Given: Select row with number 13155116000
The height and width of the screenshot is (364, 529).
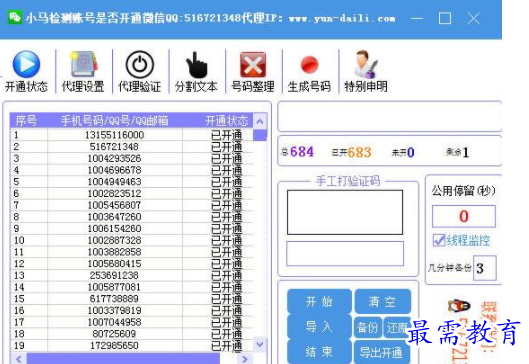Looking at the screenshot, I should coord(132,135).
